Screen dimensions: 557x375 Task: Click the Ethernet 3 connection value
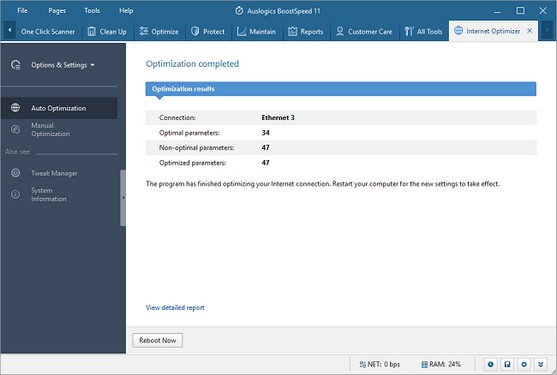click(278, 118)
